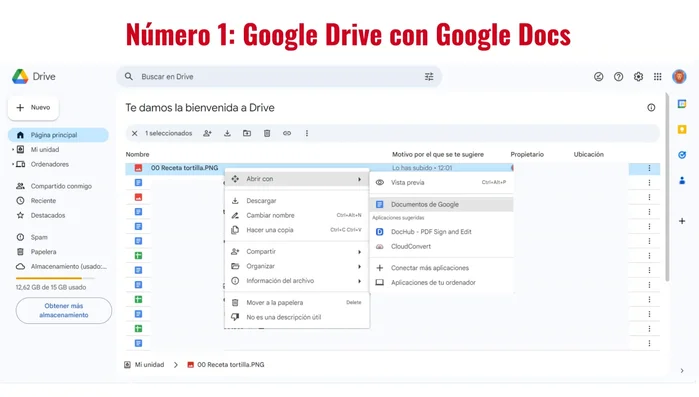This screenshot has height=397, width=699.
Task: Choose Cambiar nombre from context menu
Action: point(297,216)
